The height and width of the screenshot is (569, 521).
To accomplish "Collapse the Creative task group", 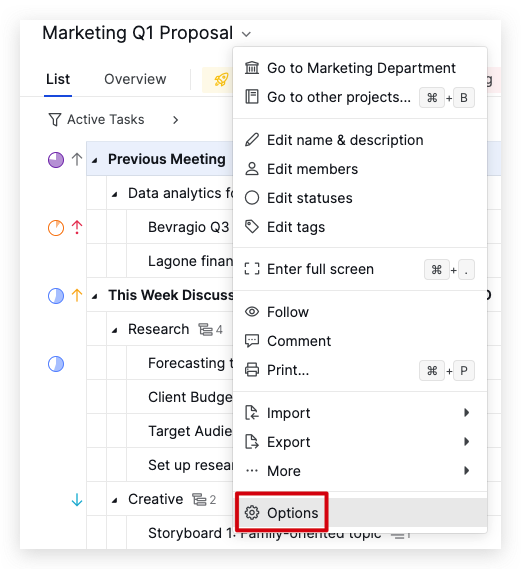I will pyautogui.click(x=115, y=500).
